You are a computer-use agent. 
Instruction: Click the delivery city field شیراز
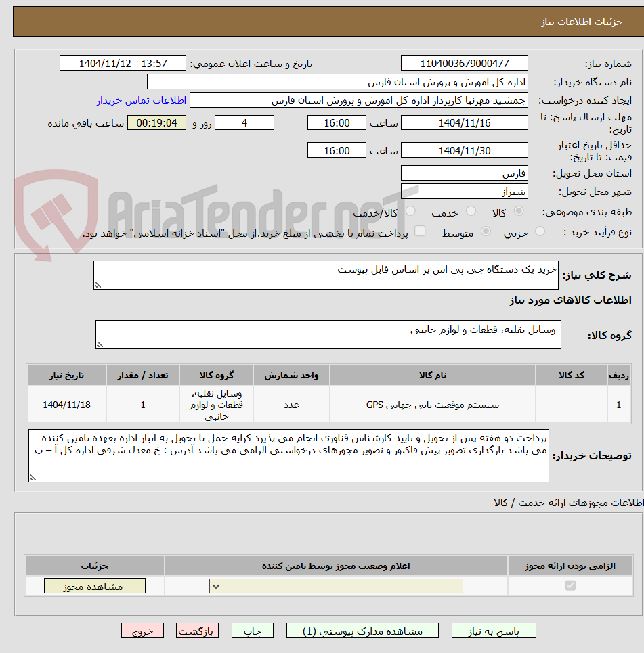click(x=465, y=191)
